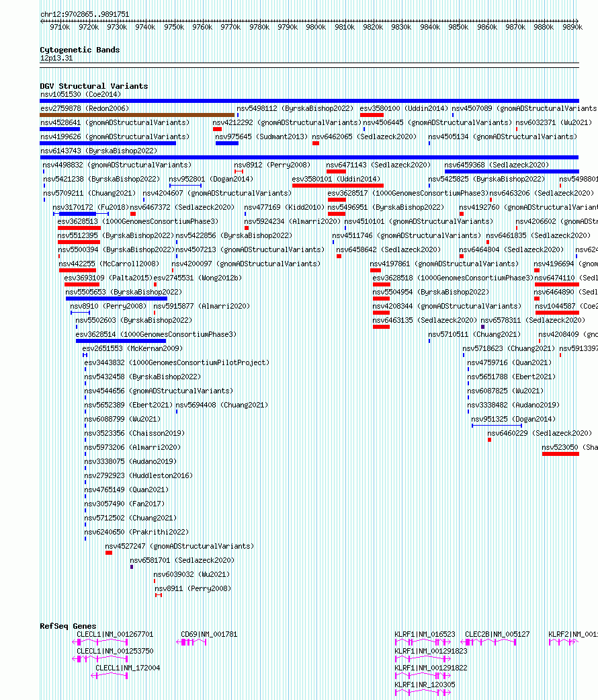The height and width of the screenshot is (700, 598).
Task: Select nsv477169 (Kidd2010) label
Action: click(x=284, y=208)
